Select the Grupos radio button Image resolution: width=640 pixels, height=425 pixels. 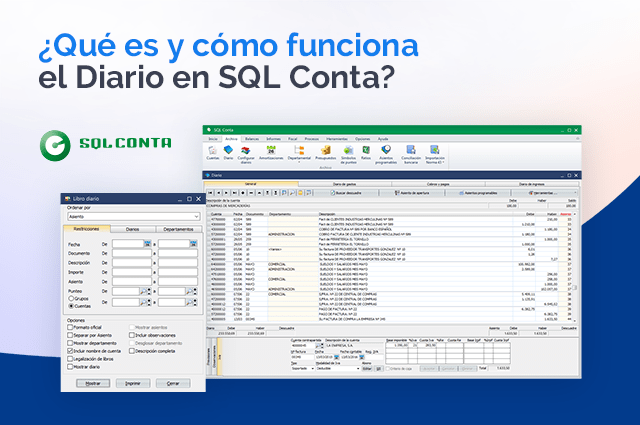70,298
